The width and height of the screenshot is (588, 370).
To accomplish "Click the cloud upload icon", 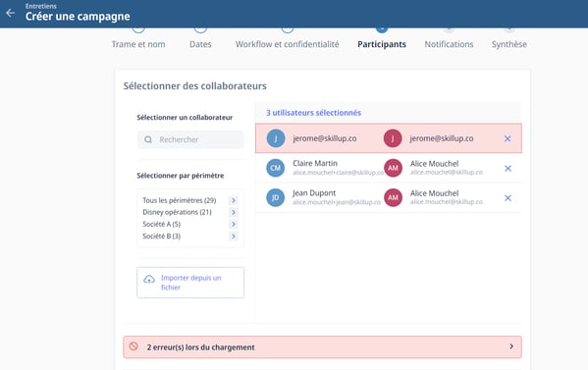I will coord(149,280).
